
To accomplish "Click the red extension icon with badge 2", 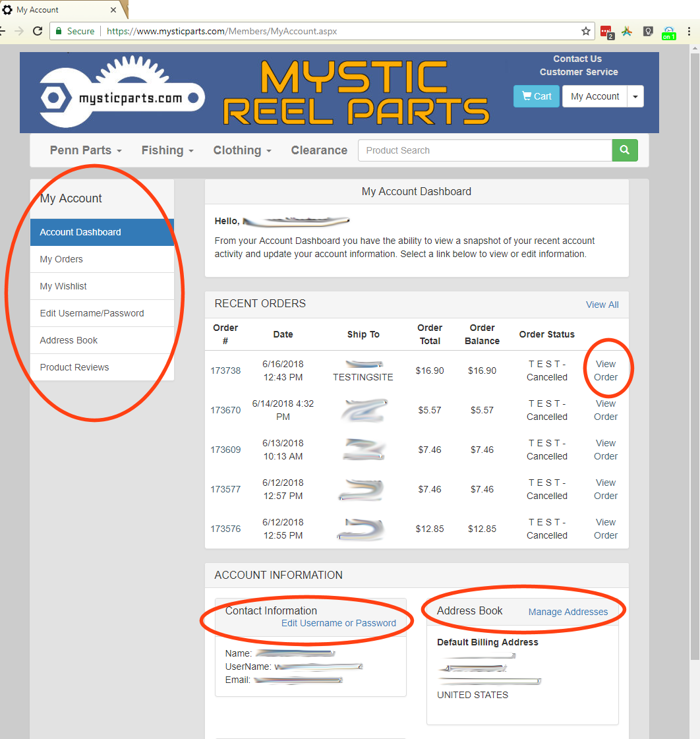I will pyautogui.click(x=606, y=31).
